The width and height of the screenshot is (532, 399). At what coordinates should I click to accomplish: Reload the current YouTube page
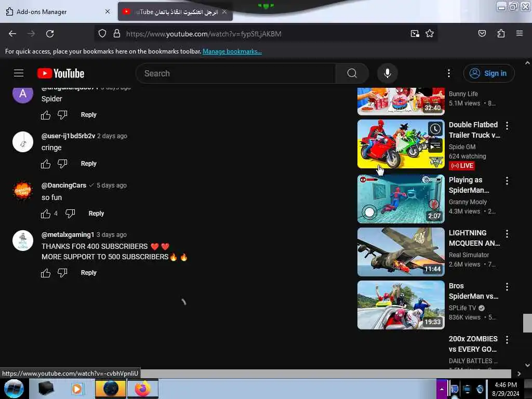point(50,34)
